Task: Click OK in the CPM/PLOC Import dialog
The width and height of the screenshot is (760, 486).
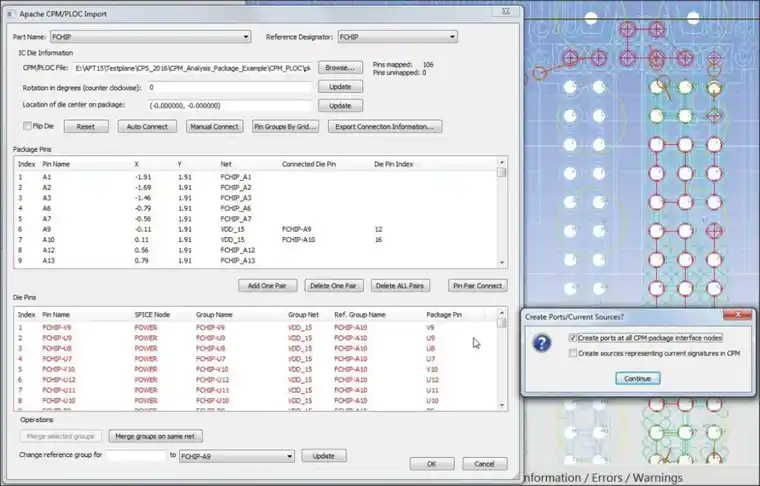Action: pos(432,464)
